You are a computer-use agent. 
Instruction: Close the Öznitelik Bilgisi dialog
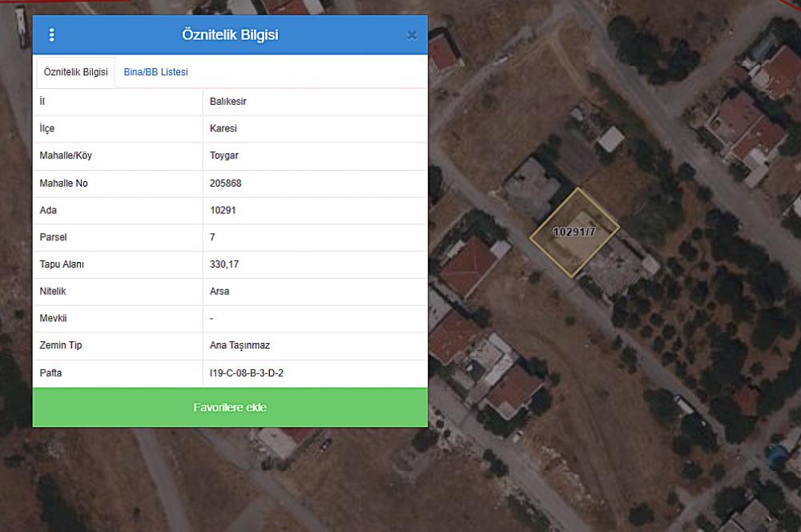click(412, 35)
